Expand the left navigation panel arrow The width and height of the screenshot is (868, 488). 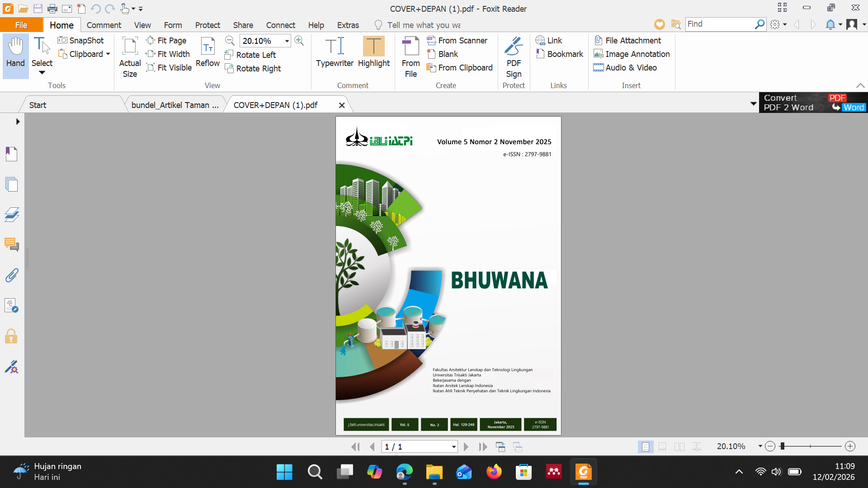[x=18, y=122]
